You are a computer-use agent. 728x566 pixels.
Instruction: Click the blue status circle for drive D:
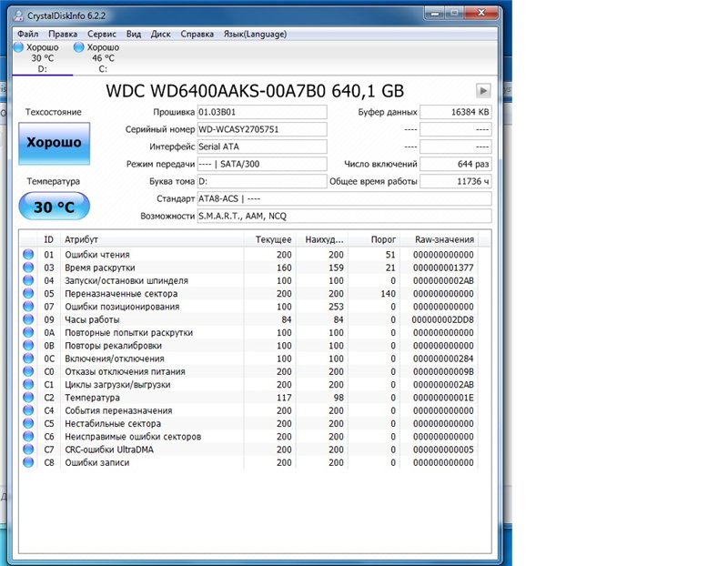[18, 47]
